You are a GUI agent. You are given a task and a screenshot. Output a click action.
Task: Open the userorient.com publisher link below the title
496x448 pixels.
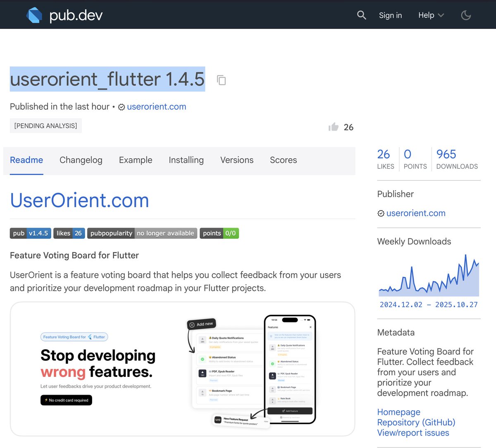[157, 107]
